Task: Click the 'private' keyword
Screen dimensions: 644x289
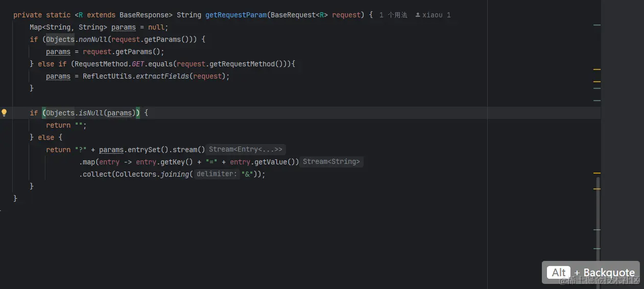Action: pyautogui.click(x=28, y=15)
